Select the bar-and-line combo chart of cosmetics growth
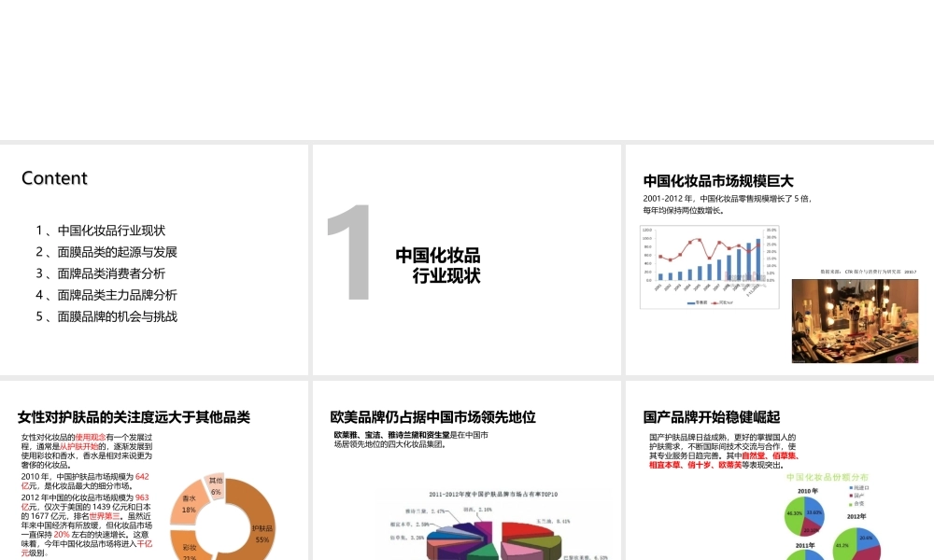The image size is (934, 560). point(710,266)
